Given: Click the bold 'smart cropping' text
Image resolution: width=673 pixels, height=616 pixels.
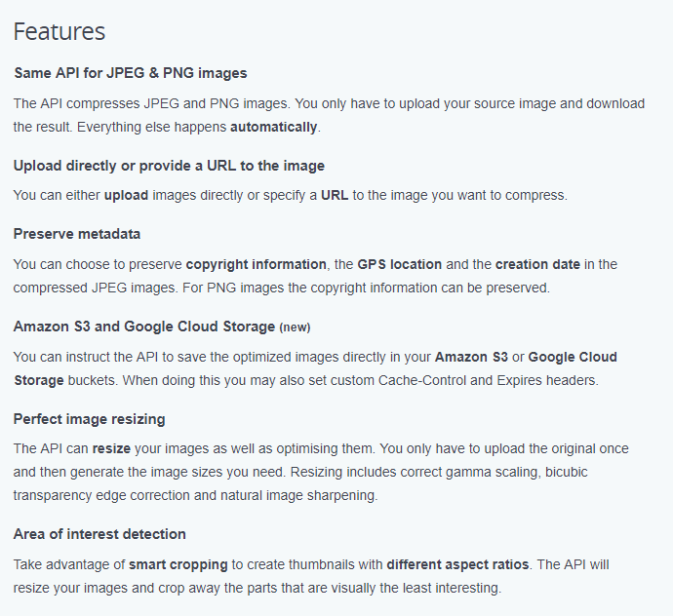Looking at the screenshot, I should (178, 565).
